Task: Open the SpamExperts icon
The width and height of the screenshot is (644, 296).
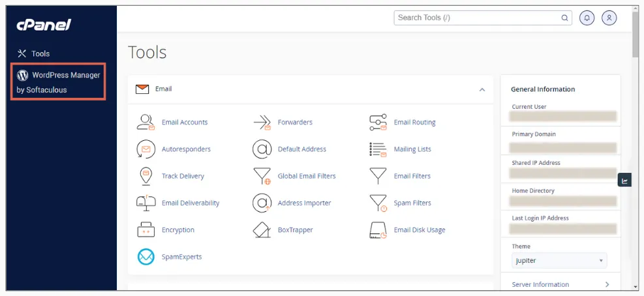Action: point(146,257)
